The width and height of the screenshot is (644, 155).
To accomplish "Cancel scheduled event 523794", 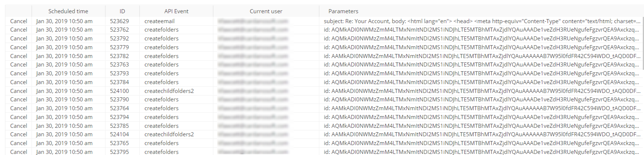I will [x=18, y=117].
